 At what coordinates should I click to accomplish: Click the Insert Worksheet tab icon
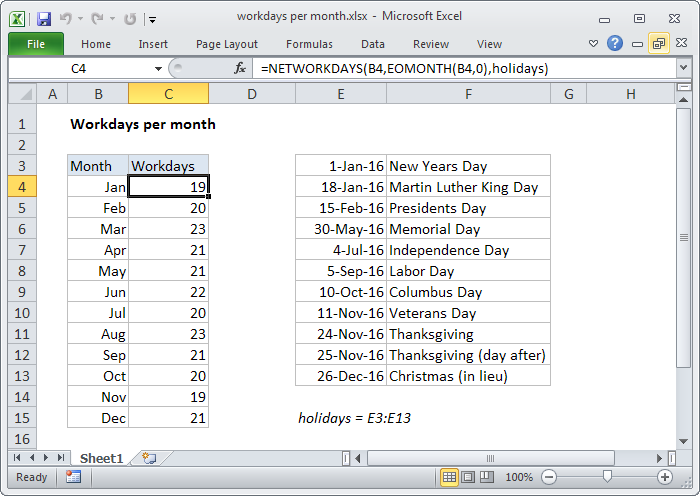[x=150, y=458]
